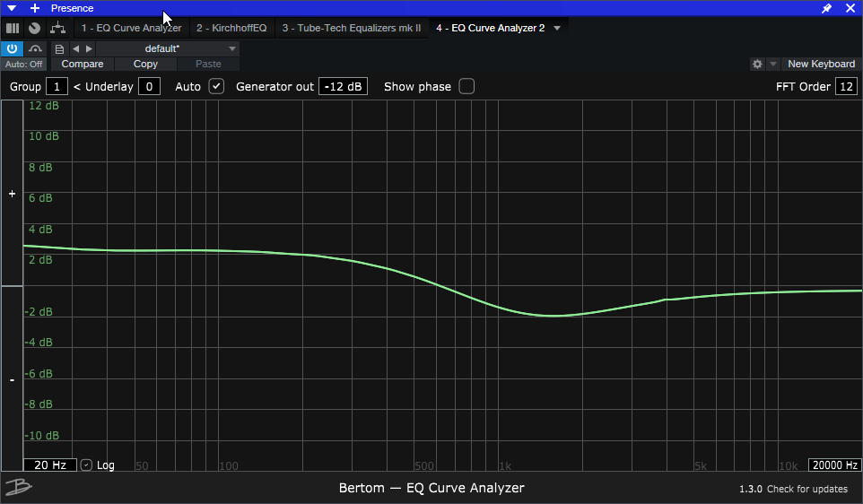Load the next preset arrow

coord(89,49)
